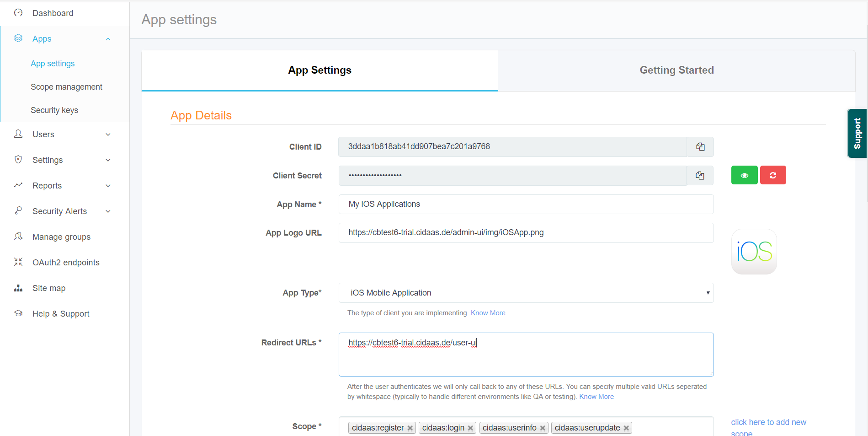Click the Dashboard gauge icon
Image resolution: width=868 pixels, height=436 pixels.
18,13
